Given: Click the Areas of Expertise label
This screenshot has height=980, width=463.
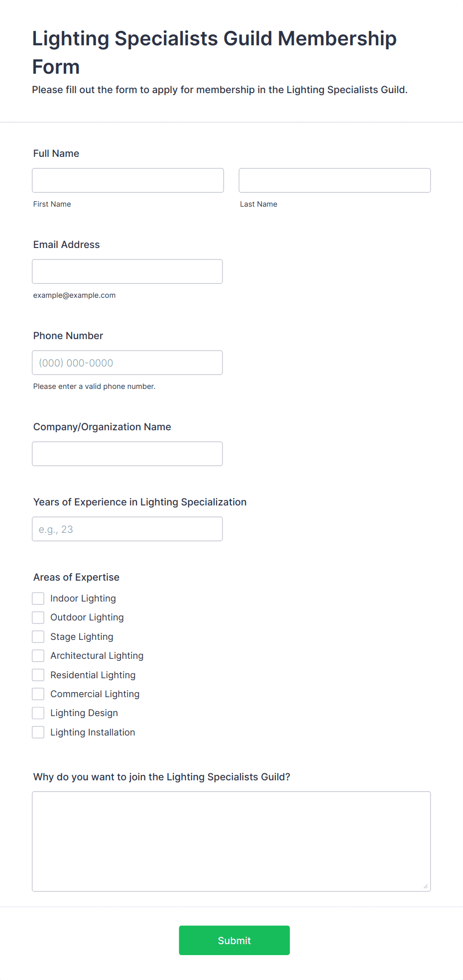Looking at the screenshot, I should tap(76, 577).
